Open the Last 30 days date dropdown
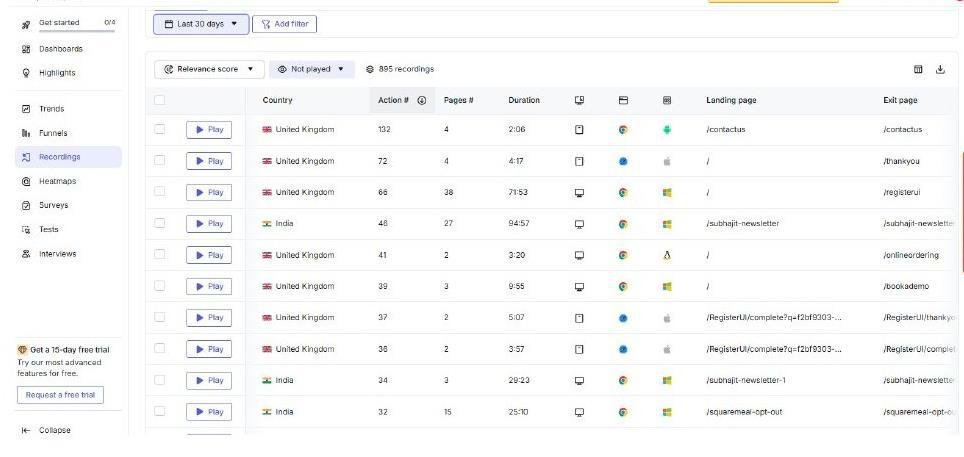 [x=201, y=24]
